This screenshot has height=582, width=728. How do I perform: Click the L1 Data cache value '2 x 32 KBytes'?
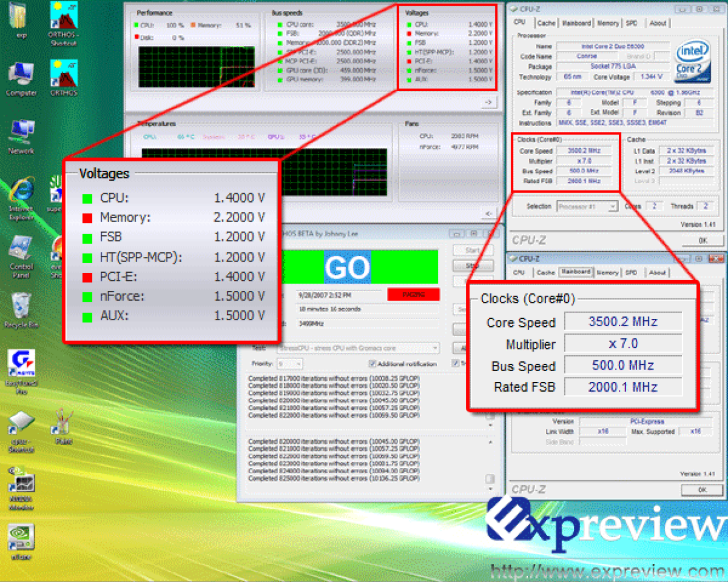[686, 151]
